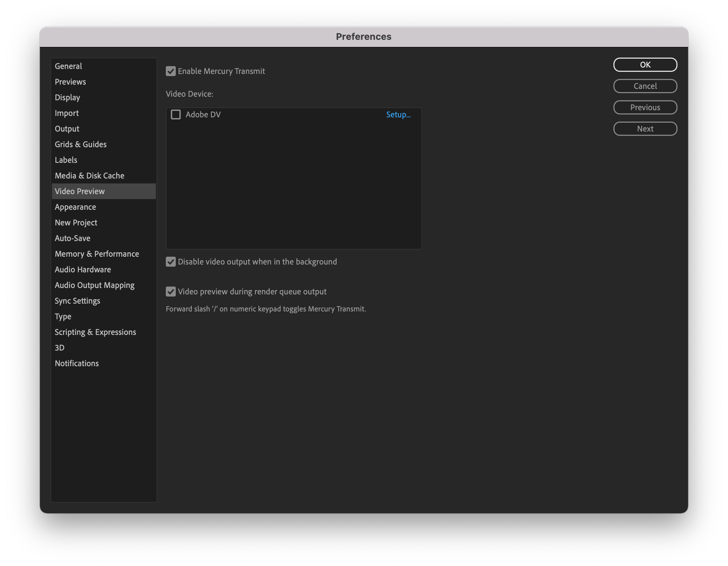Open the General preferences section
This screenshot has width=728, height=566.
(x=68, y=66)
